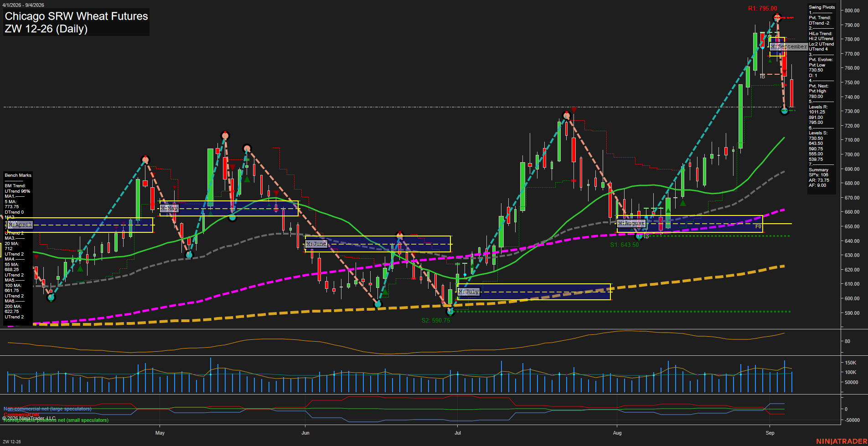Click the "R1: 795.00" resistance label
868x446 pixels.
[762, 8]
